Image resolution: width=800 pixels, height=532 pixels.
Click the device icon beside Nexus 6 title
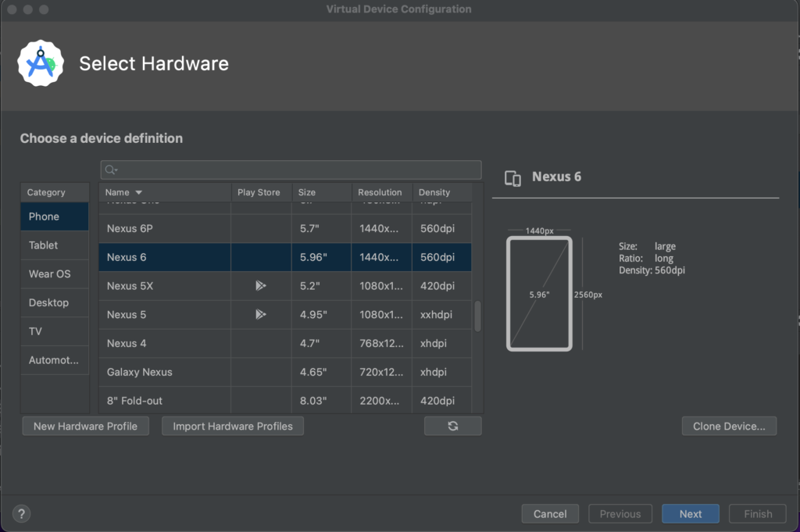[x=512, y=178]
